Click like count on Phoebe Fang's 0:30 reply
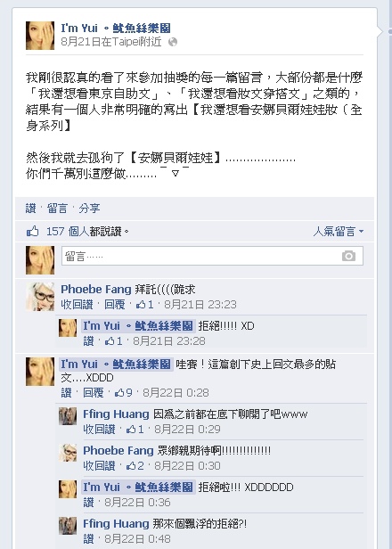 tap(135, 465)
